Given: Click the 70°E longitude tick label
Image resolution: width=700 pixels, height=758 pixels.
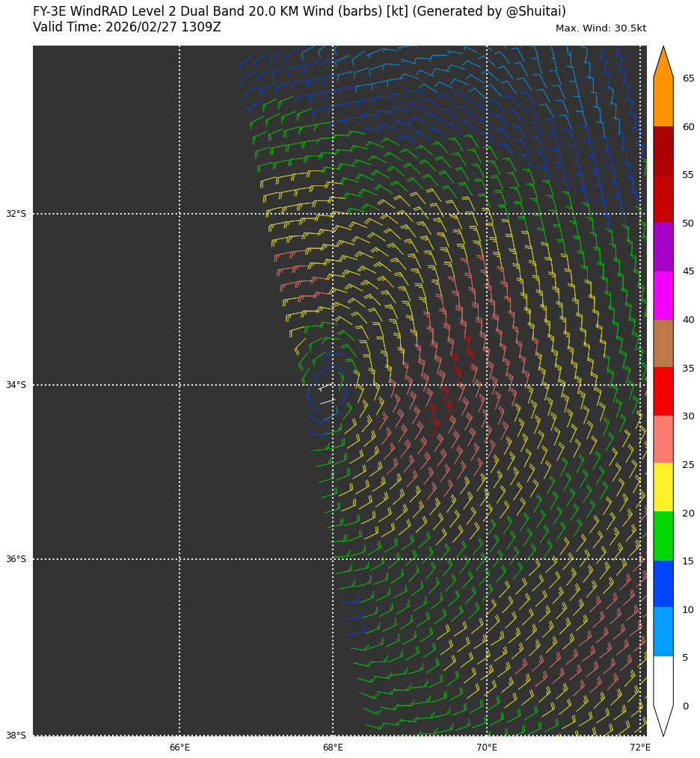Looking at the screenshot, I should (x=487, y=748).
